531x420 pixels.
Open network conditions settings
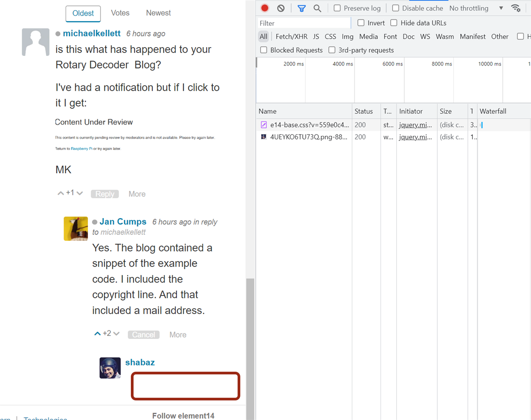pos(516,8)
